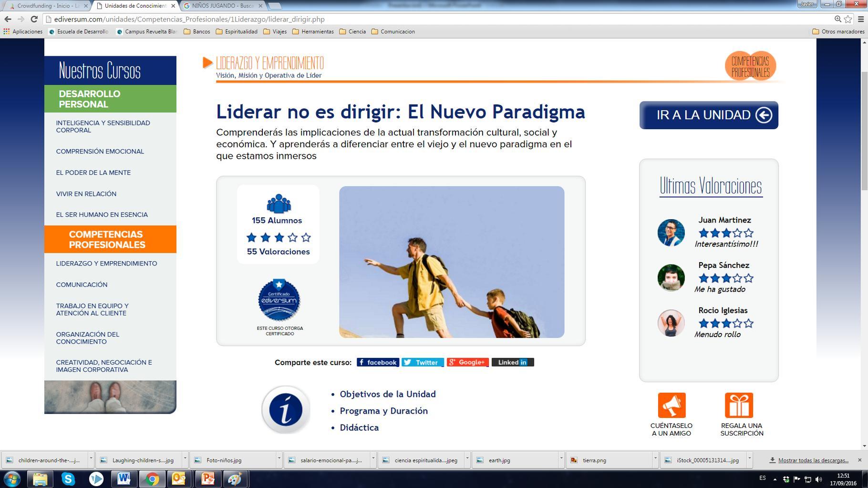
Task: Share the course on Facebook
Action: tap(378, 362)
